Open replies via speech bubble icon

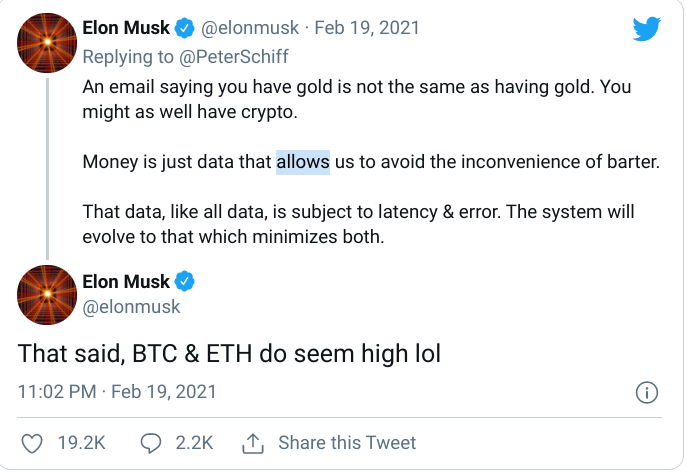point(150,443)
